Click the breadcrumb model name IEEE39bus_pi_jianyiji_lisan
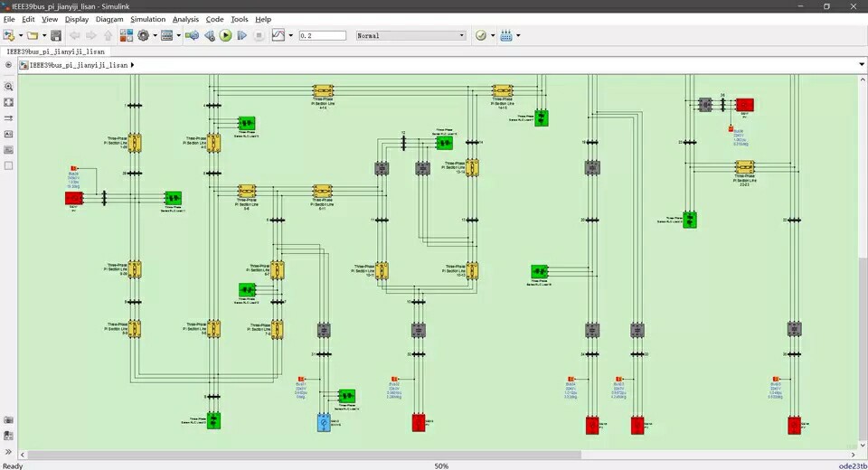 [78, 65]
